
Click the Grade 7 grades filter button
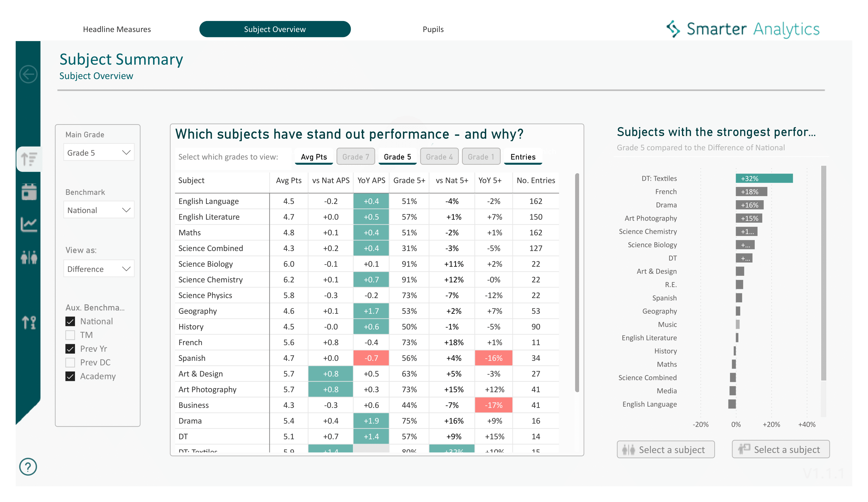click(x=356, y=157)
